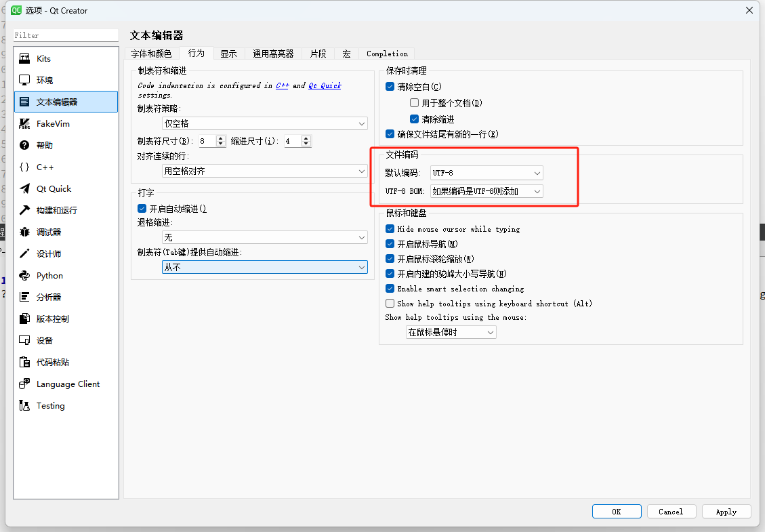Open the 设备 settings icon

click(24, 340)
